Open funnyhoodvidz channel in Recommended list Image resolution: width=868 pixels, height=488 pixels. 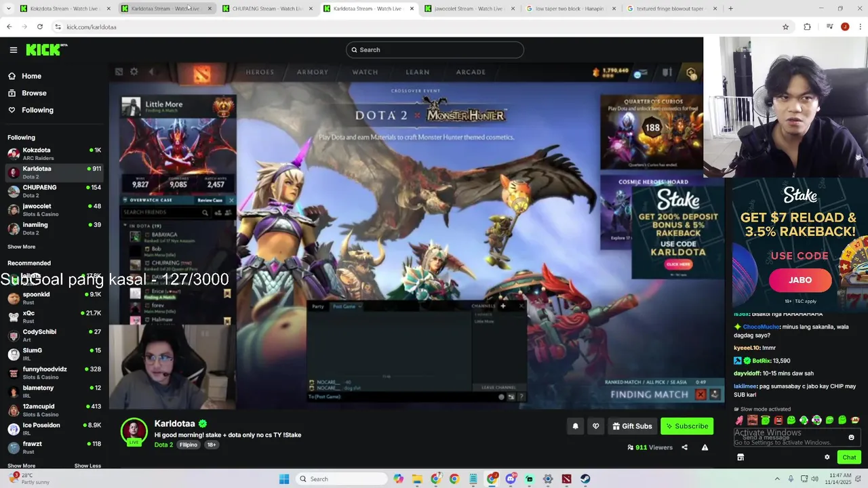coord(54,373)
